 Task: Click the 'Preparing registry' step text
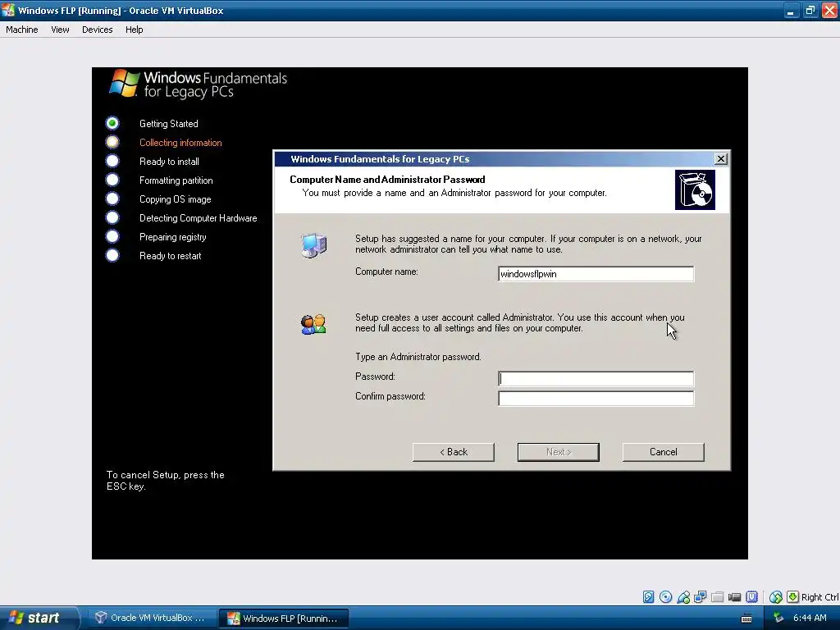pyautogui.click(x=172, y=237)
